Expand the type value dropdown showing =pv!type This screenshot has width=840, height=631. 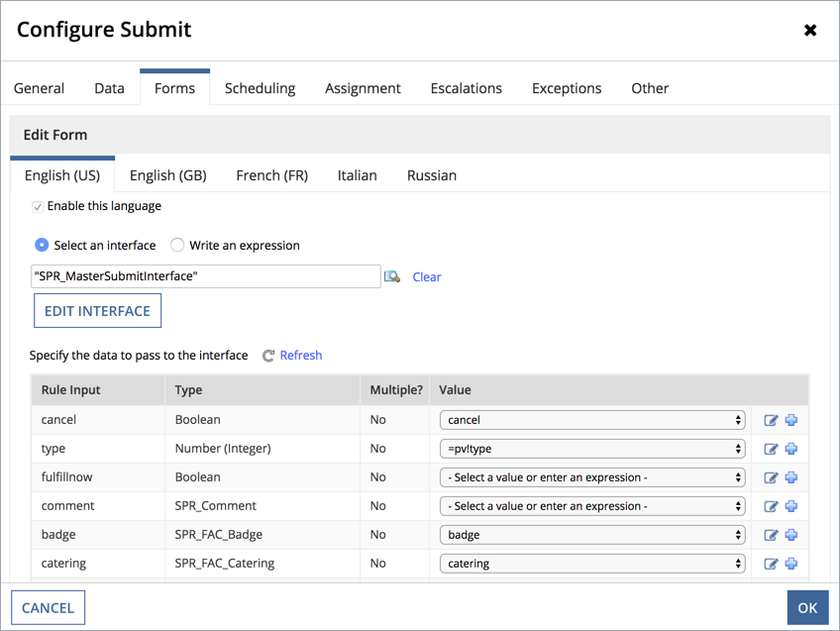(591, 449)
